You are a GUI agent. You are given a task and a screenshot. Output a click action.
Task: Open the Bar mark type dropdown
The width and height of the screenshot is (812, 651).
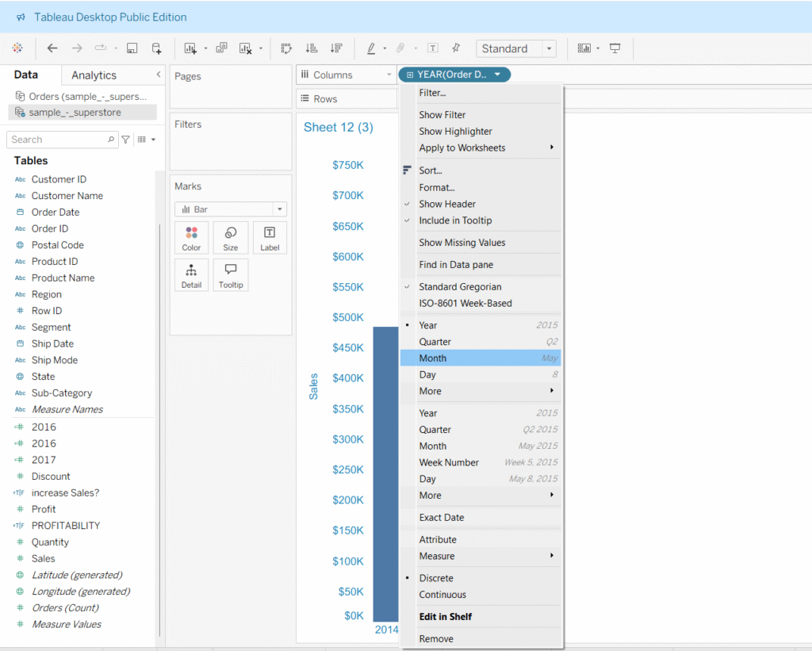[x=231, y=209]
